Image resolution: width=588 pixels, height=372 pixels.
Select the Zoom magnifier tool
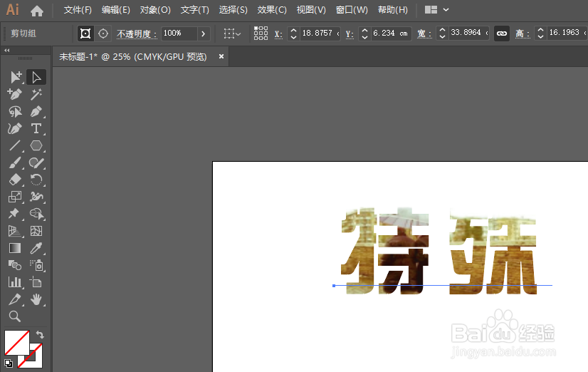pyautogui.click(x=15, y=316)
